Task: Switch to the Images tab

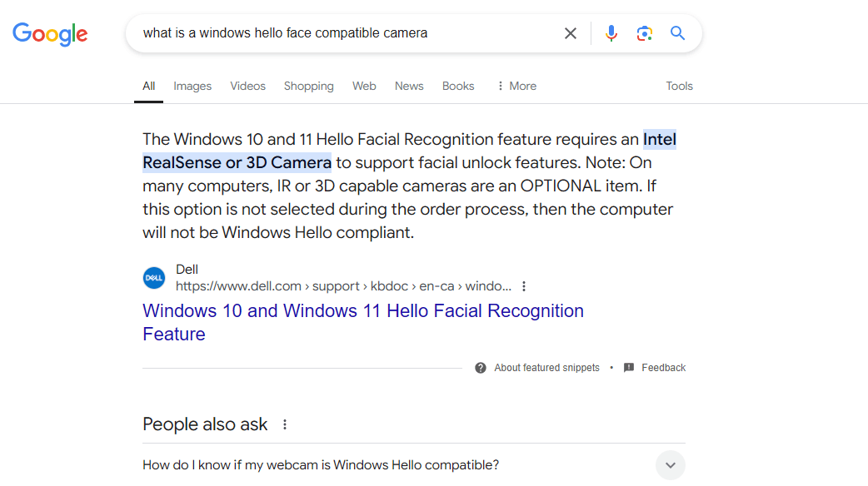Action: coord(192,86)
